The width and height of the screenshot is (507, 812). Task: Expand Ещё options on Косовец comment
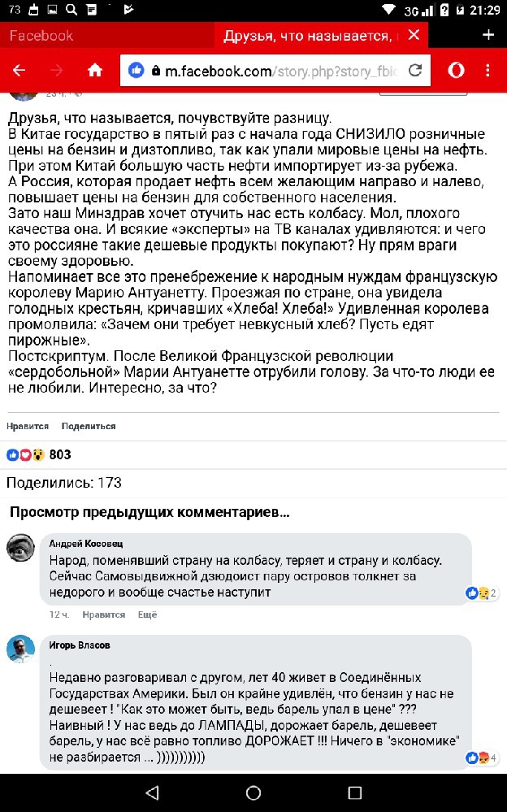tap(147, 615)
